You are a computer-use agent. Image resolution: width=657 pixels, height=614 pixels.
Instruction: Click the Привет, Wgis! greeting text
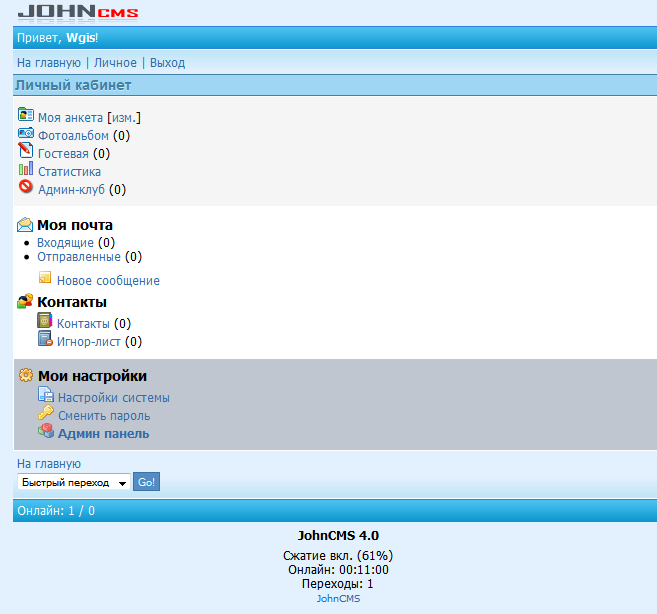point(57,38)
